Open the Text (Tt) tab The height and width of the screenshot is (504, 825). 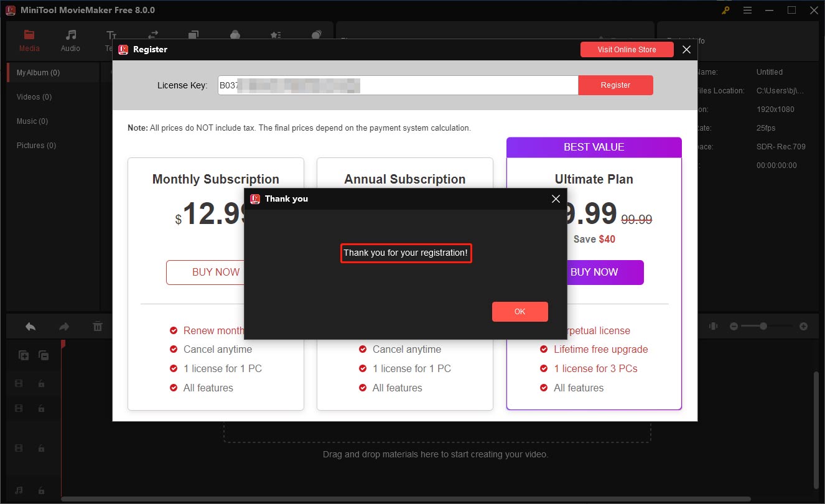click(x=111, y=40)
